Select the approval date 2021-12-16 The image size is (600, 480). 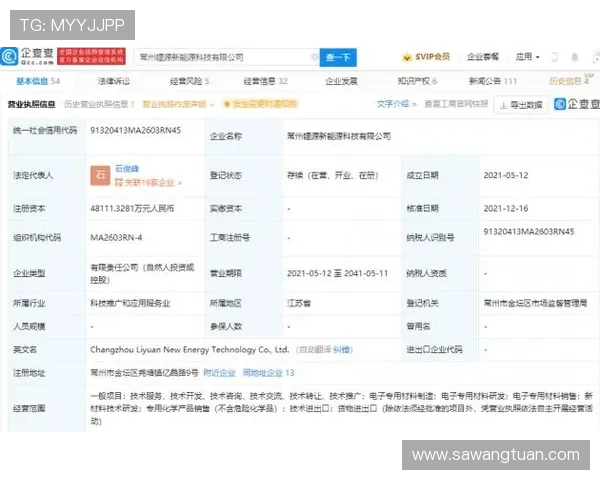click(506, 209)
